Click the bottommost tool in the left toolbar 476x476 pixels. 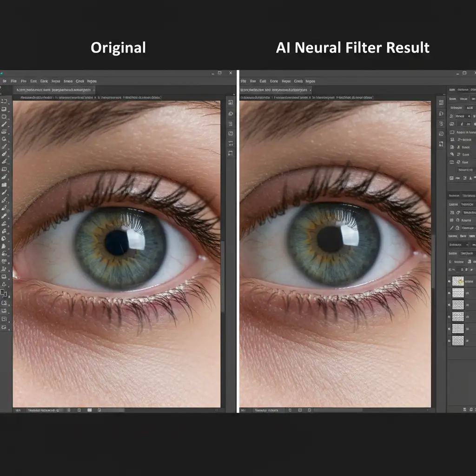[4, 327]
